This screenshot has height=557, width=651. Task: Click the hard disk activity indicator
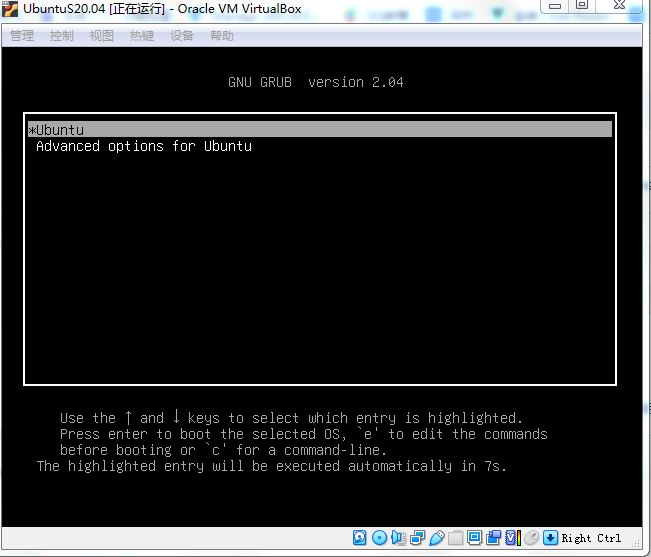coord(360,538)
